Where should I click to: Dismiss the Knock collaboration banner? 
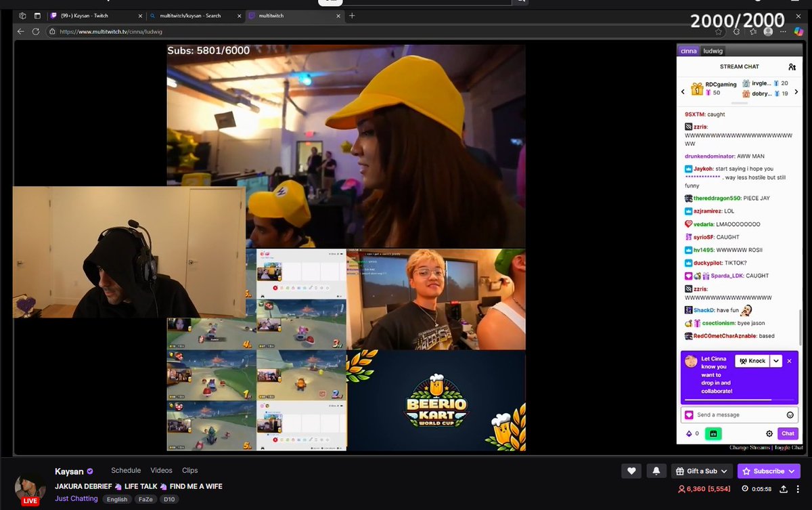789,361
